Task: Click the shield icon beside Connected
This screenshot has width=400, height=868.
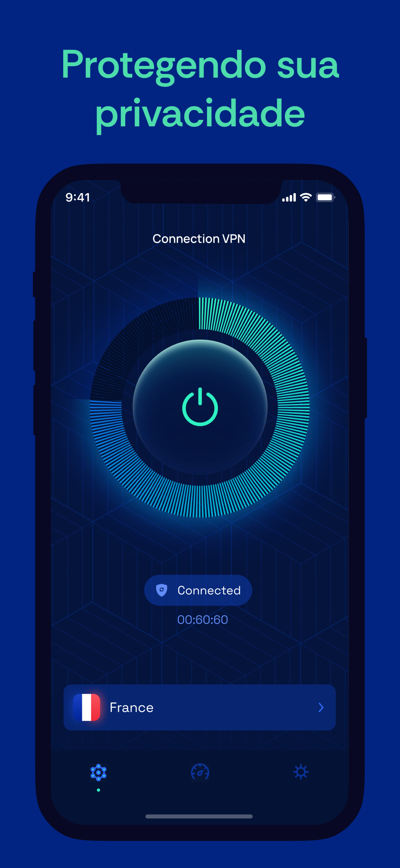Action: [162, 590]
